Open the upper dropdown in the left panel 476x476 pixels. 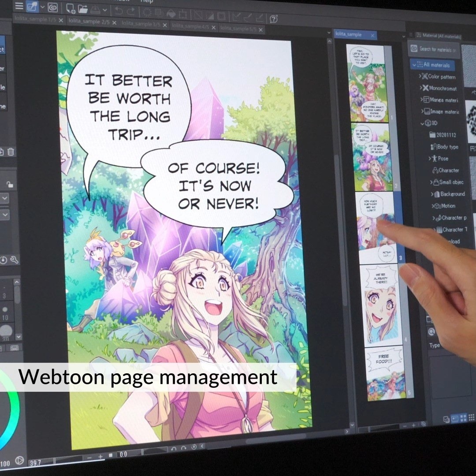click(x=4, y=198)
